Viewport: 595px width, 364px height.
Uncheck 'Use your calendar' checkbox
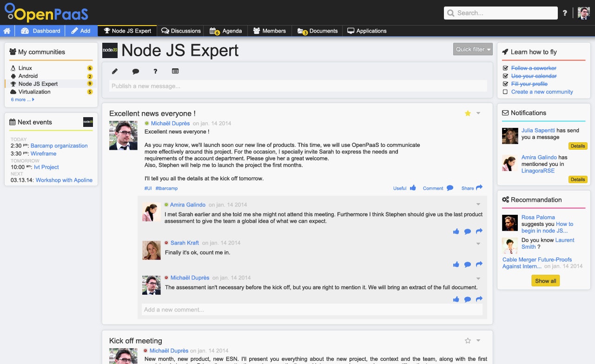[x=505, y=76]
